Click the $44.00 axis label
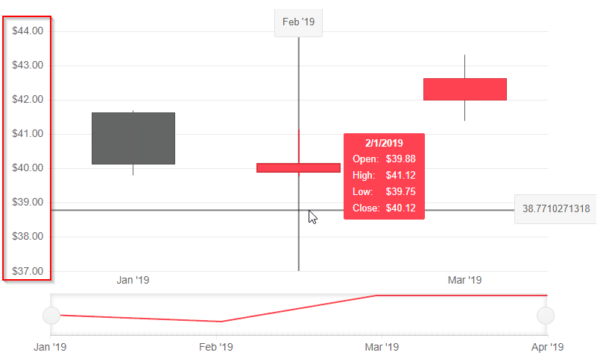606x364 pixels. tap(28, 31)
